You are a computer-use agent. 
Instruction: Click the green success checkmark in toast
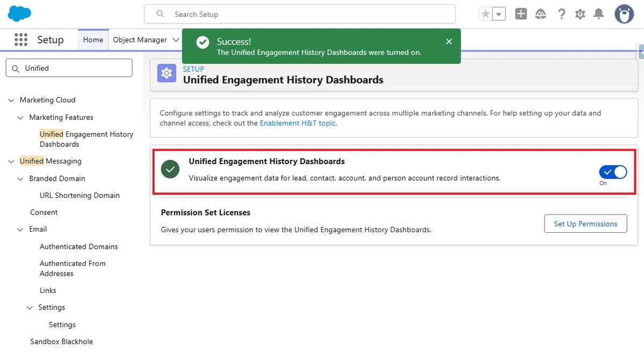pos(203,42)
